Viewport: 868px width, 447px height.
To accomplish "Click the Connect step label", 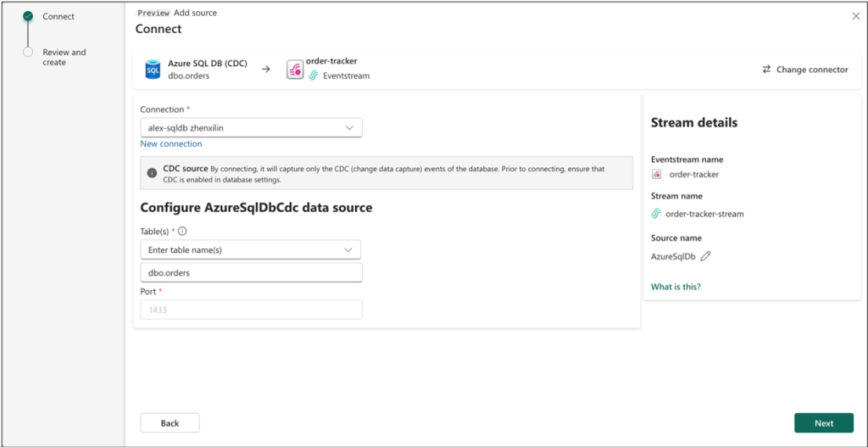I will click(x=58, y=17).
